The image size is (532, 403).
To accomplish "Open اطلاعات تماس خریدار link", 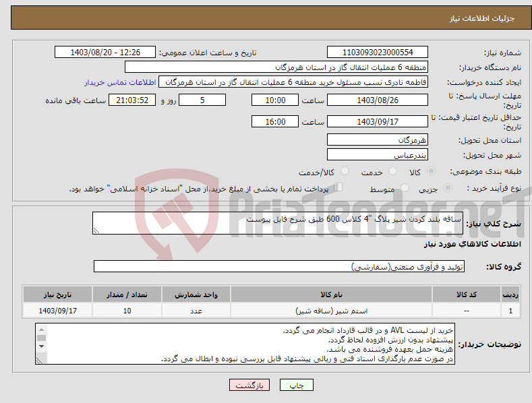I will (120, 82).
